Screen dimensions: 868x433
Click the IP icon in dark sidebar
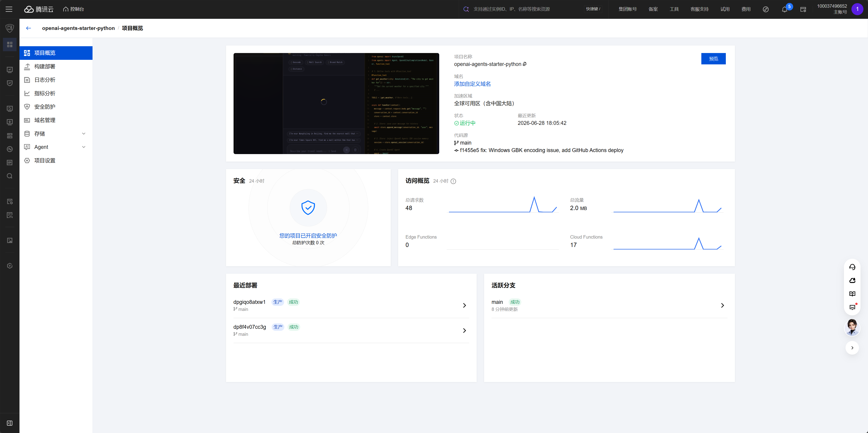(x=10, y=163)
